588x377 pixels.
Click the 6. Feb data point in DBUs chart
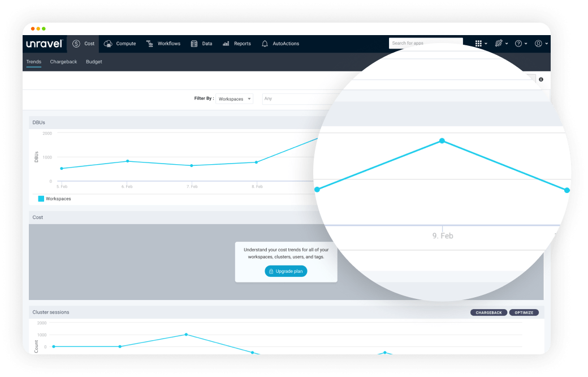click(128, 161)
